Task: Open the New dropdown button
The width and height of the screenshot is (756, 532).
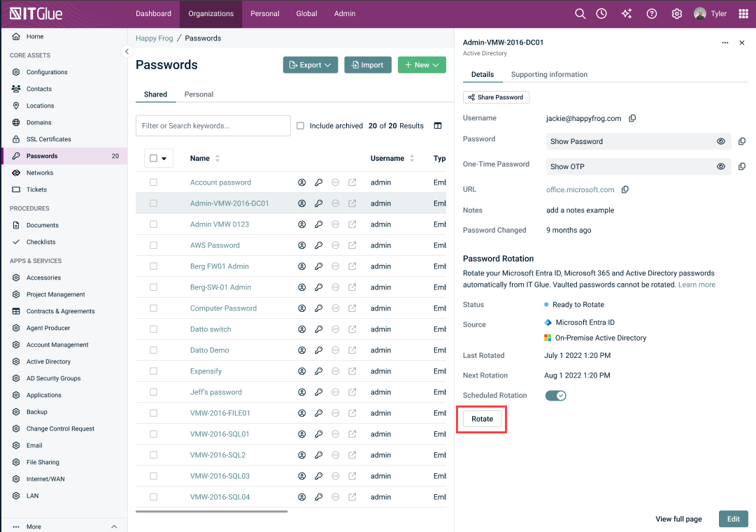Action: pyautogui.click(x=422, y=65)
